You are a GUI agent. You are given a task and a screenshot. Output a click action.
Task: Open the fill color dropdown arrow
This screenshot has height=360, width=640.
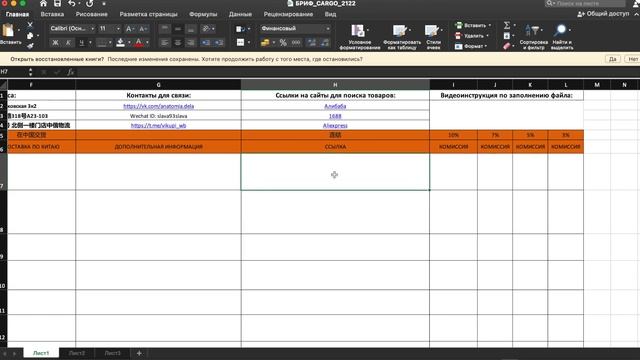coord(129,42)
